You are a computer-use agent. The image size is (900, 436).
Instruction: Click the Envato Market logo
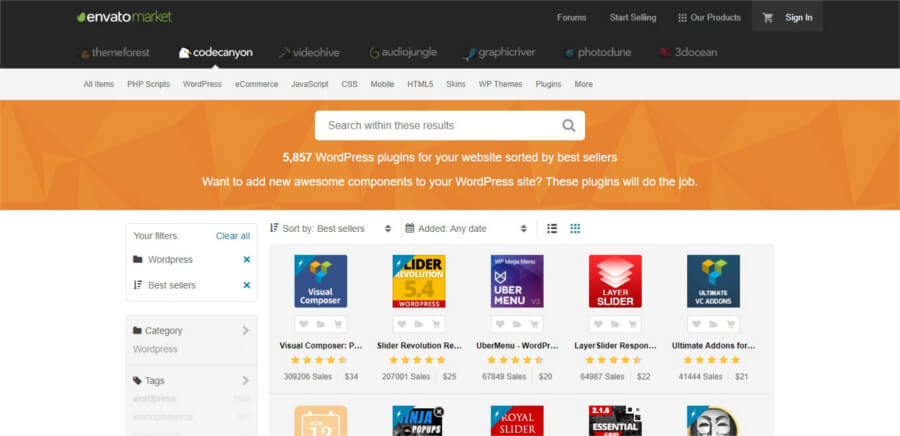tap(123, 17)
